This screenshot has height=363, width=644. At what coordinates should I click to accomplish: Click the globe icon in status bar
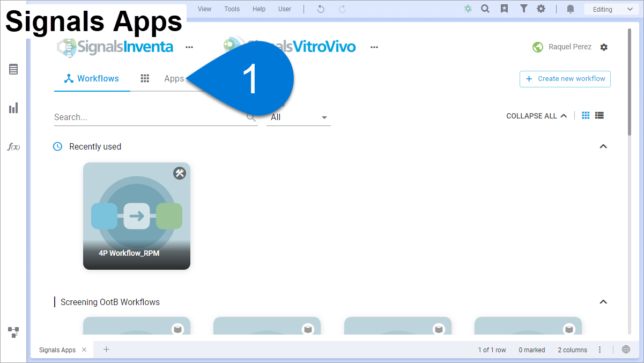626,350
